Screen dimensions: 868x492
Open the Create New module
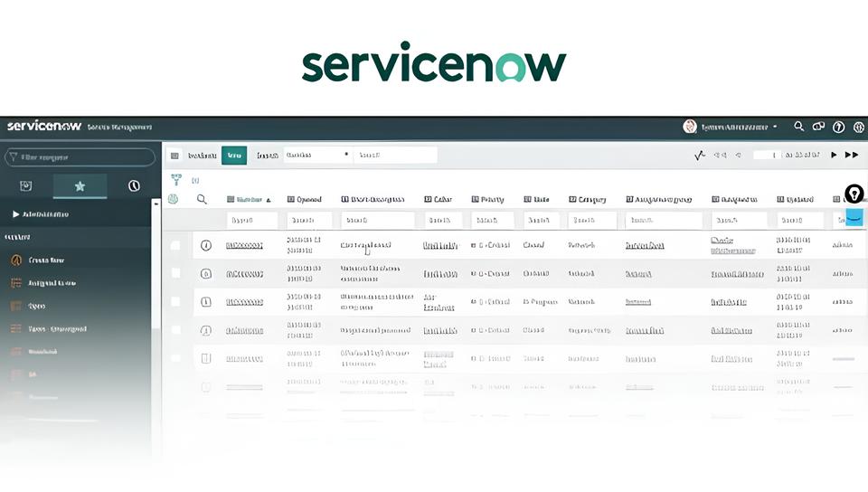(46, 260)
